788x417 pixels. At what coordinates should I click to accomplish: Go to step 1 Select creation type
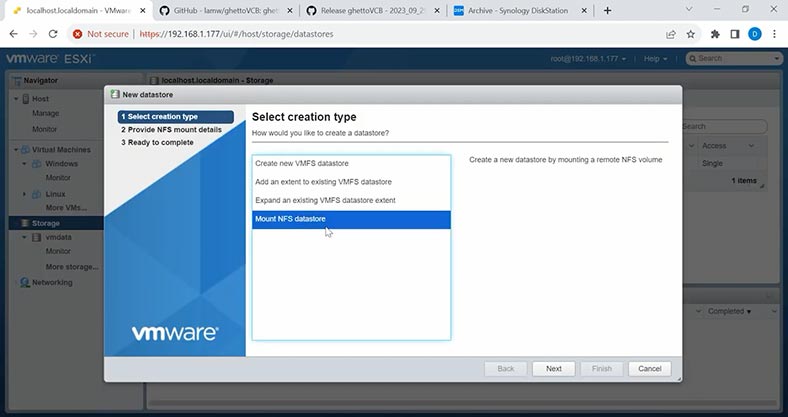click(x=176, y=117)
